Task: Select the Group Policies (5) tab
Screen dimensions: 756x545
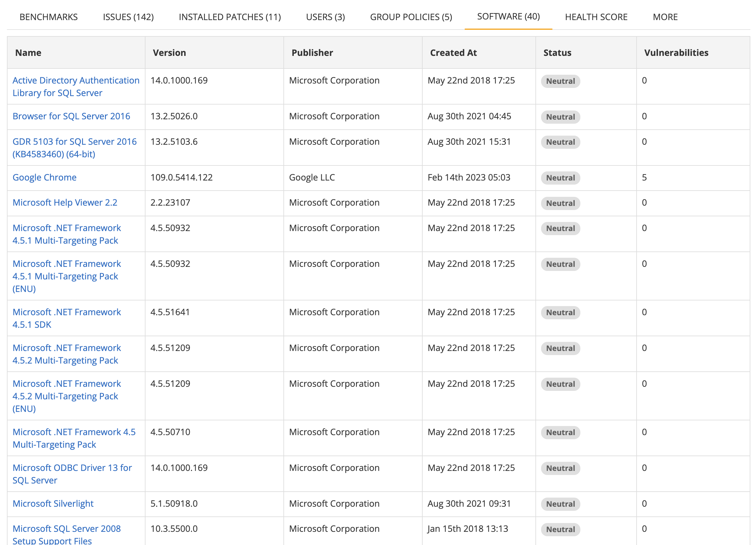Action: (x=411, y=17)
